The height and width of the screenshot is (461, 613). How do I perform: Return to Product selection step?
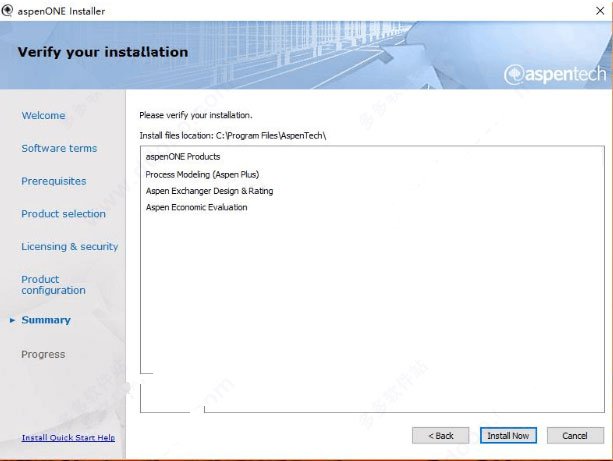tap(63, 214)
